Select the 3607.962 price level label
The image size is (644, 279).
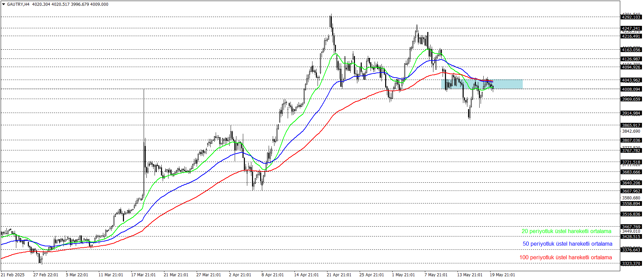point(631,191)
